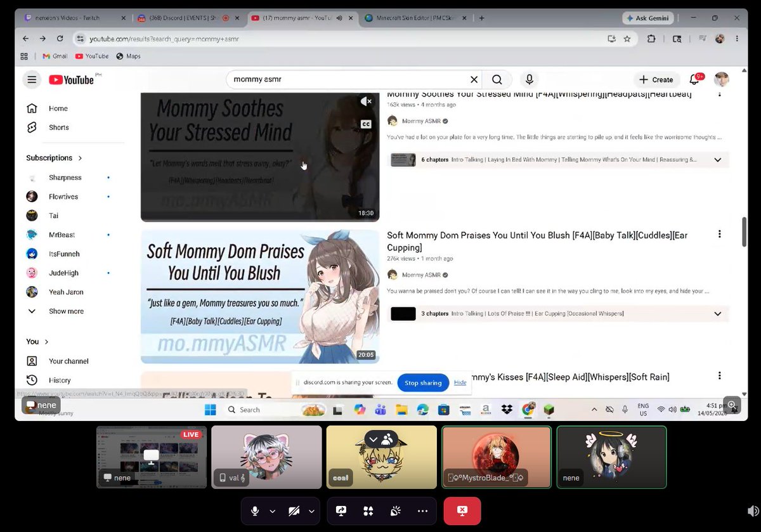Click the Ask Gemini button
This screenshot has width=761, height=532.
pos(648,18)
